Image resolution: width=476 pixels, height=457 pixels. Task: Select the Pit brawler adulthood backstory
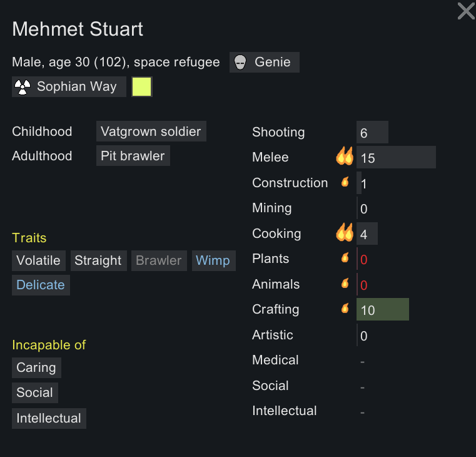click(133, 156)
